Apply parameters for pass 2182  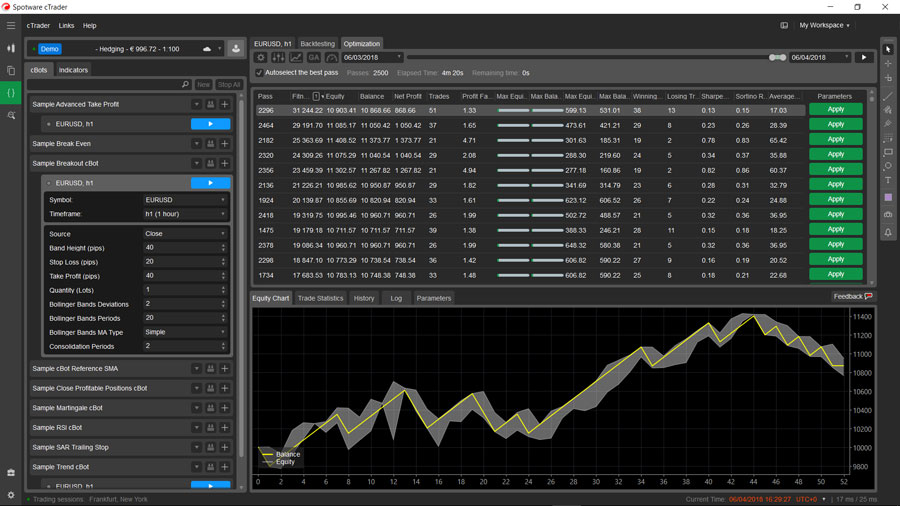tap(836, 139)
